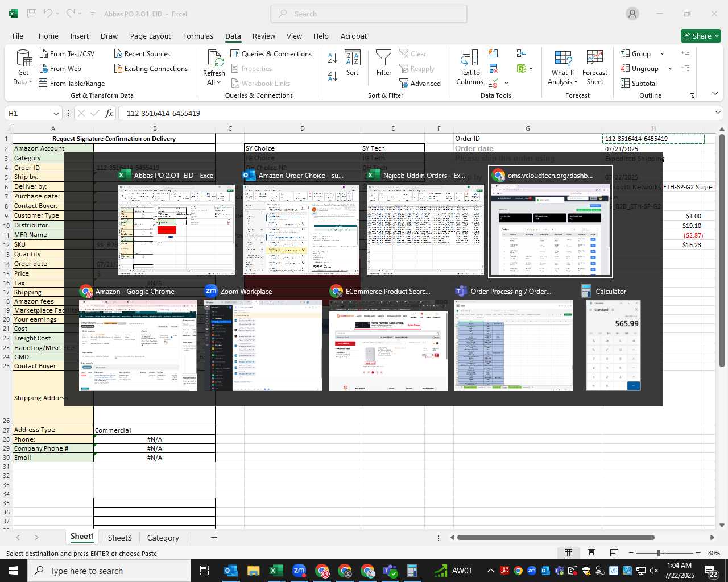Click the Insert Function fx icon
The width and height of the screenshot is (728, 582).
109,113
